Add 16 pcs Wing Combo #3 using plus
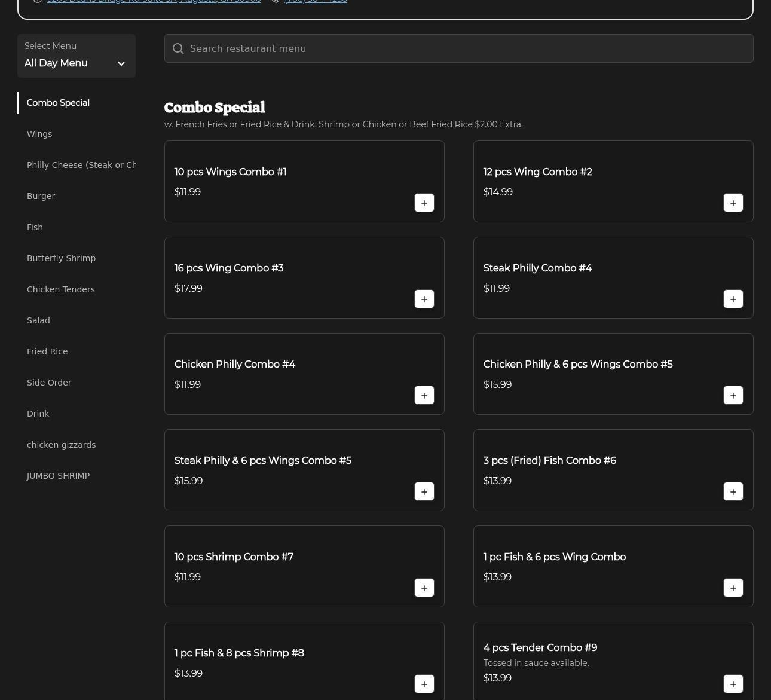 [x=424, y=299]
